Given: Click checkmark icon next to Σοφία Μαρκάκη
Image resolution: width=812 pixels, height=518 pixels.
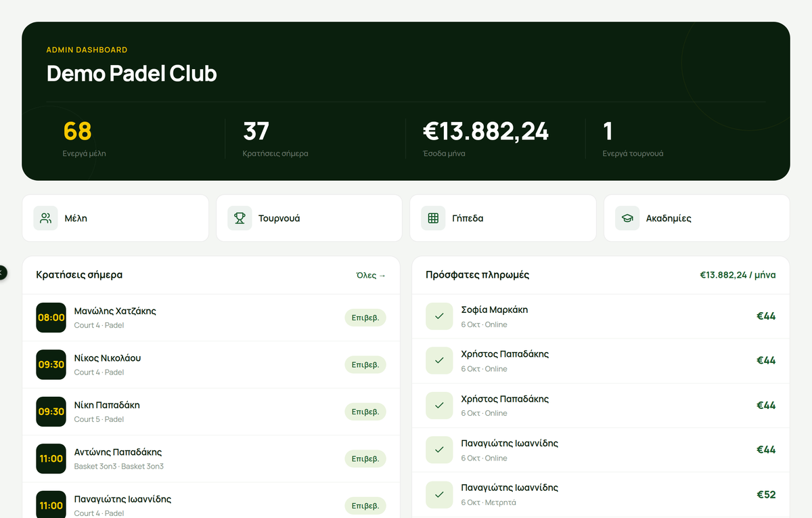Looking at the screenshot, I should point(439,316).
